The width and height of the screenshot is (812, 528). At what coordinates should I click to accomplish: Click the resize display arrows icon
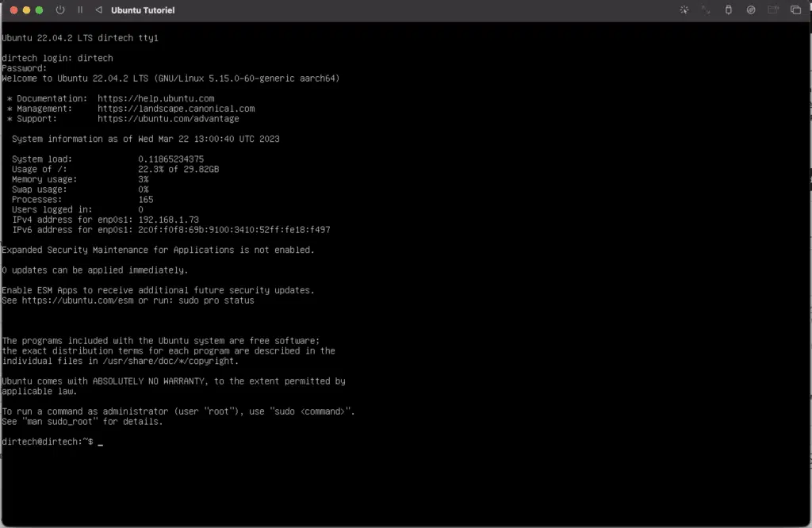pyautogui.click(x=706, y=10)
